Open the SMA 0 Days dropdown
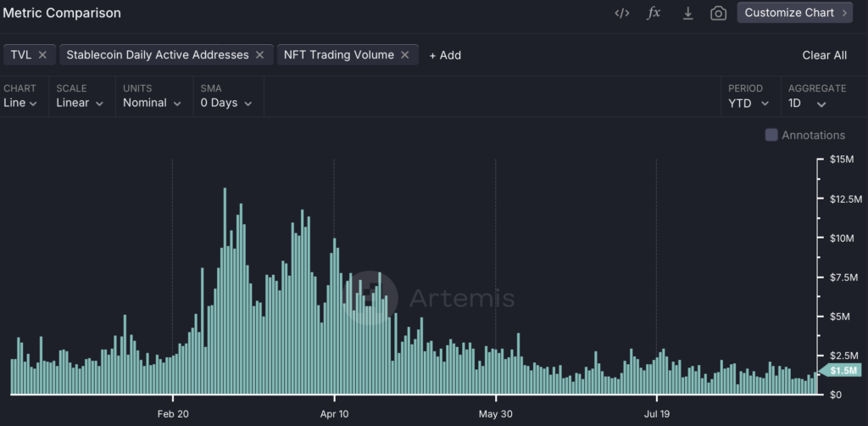Image resolution: width=868 pixels, height=426 pixels. [x=225, y=103]
